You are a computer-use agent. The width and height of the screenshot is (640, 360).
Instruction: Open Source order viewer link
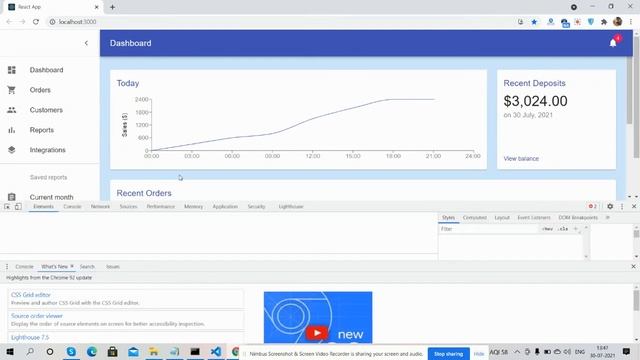[37, 316]
